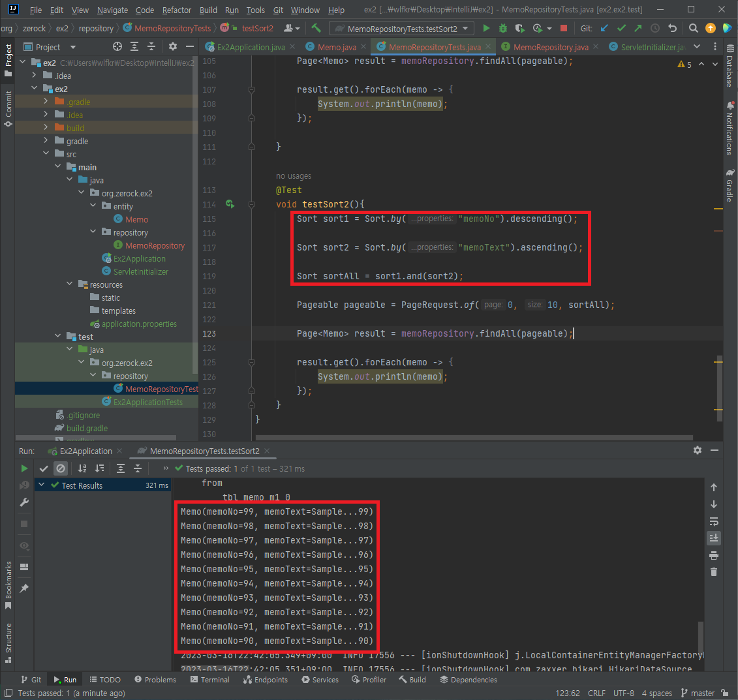738x700 pixels.
Task: Open Ex2Application run tab
Action: 85,451
